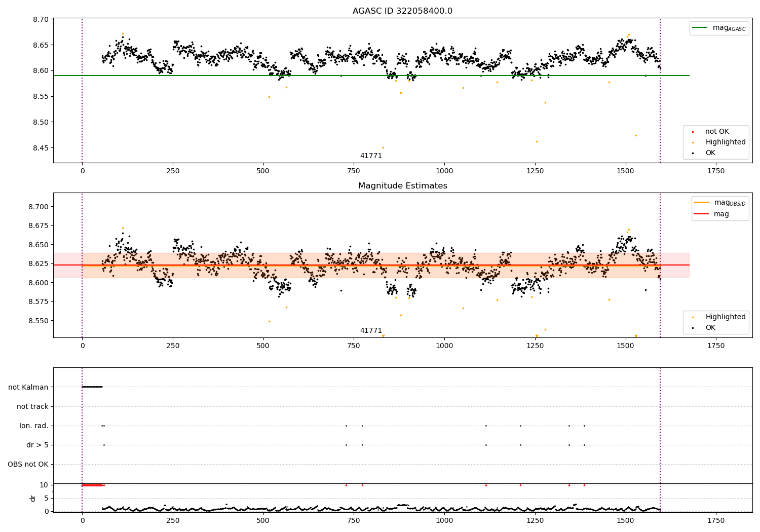Click the orange mag OBSID legend line
760x532 pixels.
point(702,203)
